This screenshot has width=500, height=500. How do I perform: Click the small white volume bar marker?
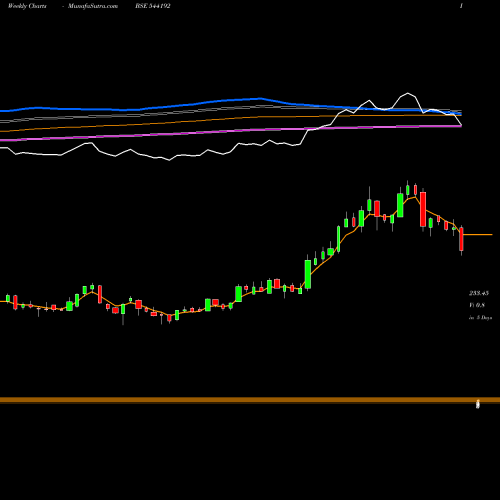(478, 404)
